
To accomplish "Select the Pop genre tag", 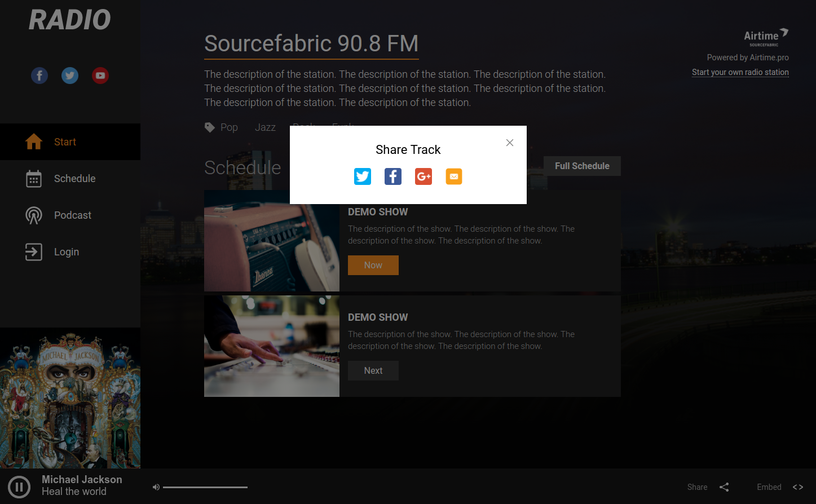I will (229, 127).
